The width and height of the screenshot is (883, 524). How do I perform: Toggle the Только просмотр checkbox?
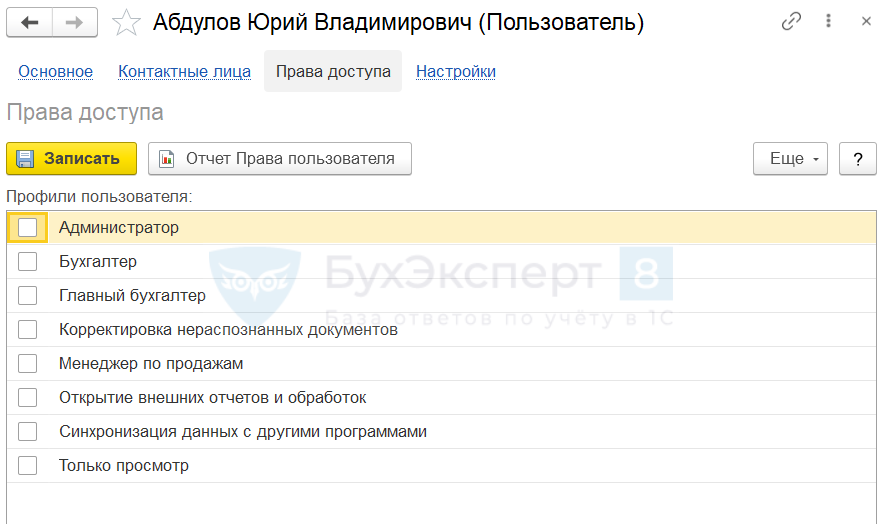click(x=27, y=466)
